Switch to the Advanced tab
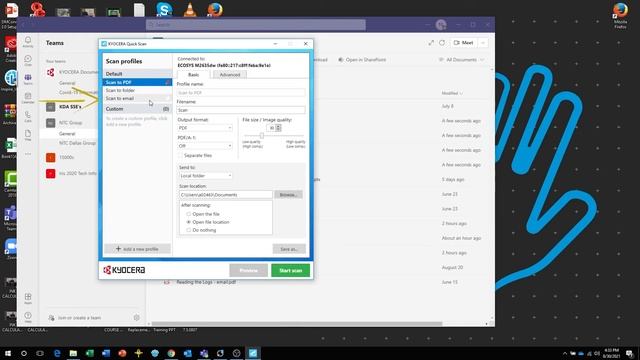Image resolution: width=640 pixels, height=360 pixels. (x=230, y=75)
